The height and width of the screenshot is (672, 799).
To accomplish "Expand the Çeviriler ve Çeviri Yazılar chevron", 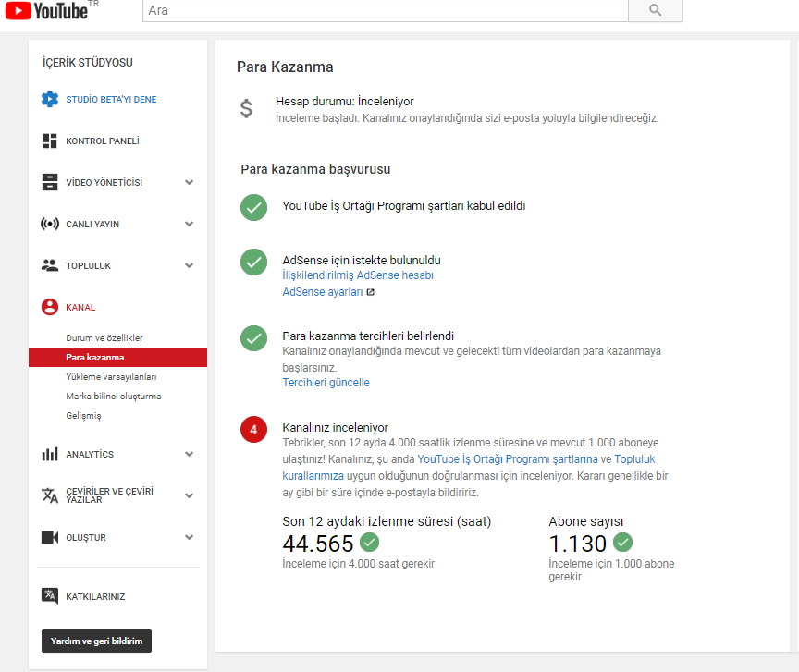I will [189, 495].
